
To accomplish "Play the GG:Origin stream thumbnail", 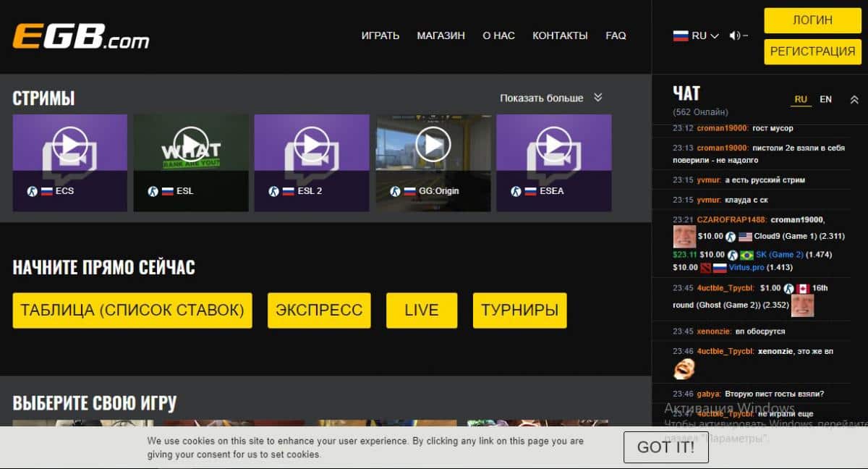I will [x=433, y=145].
